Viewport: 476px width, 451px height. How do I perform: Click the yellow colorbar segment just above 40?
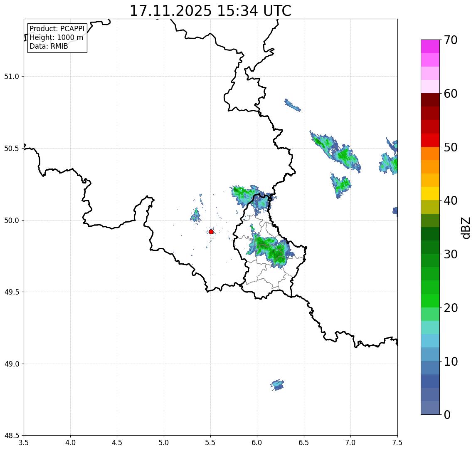point(430,194)
